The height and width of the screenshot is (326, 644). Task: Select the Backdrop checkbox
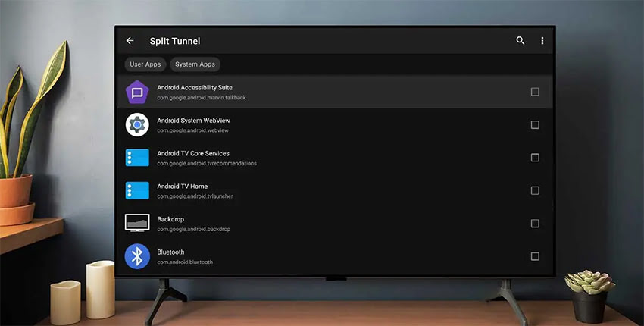535,224
